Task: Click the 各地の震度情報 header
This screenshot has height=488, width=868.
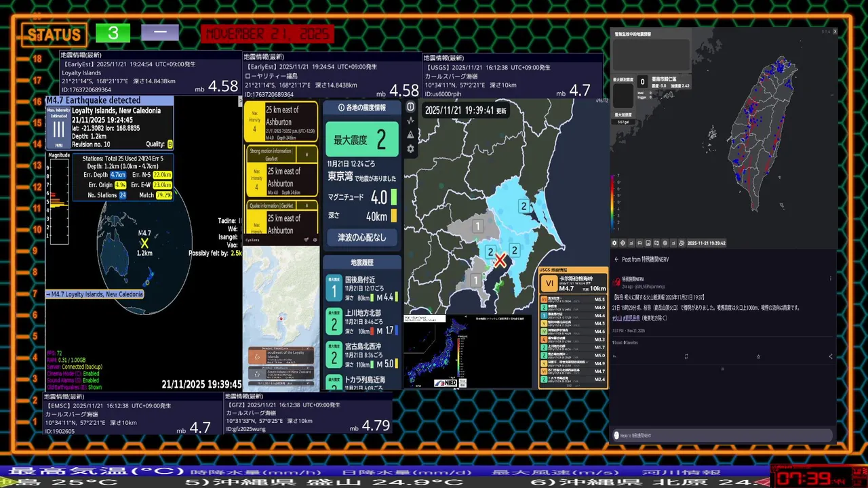Action: tap(362, 108)
